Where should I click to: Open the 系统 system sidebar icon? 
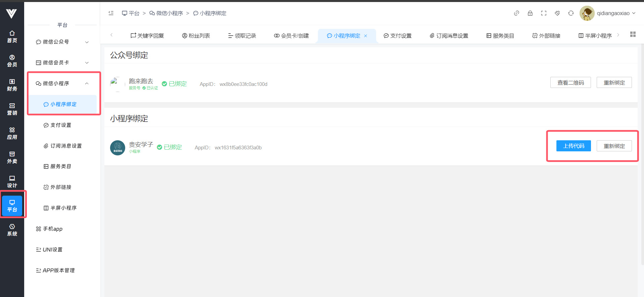12,230
